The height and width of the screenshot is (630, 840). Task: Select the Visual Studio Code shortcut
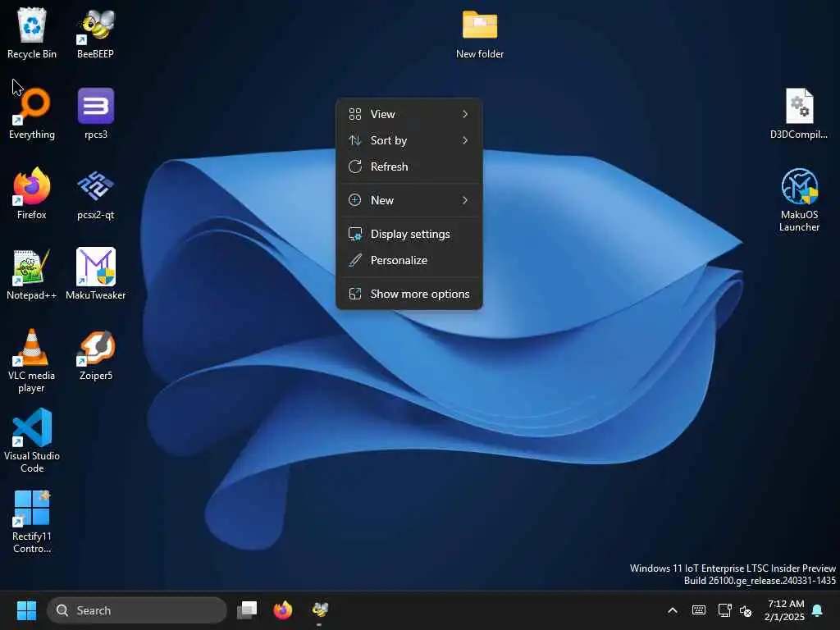pos(32,441)
